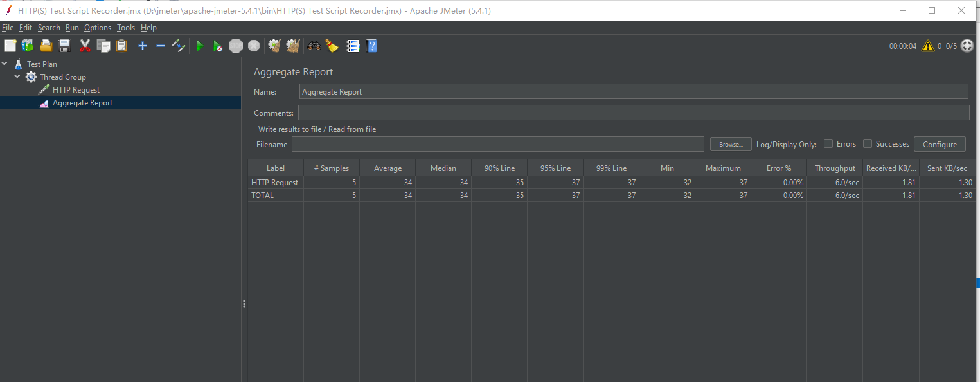
Task: Click the # Samples column header
Action: 332,168
